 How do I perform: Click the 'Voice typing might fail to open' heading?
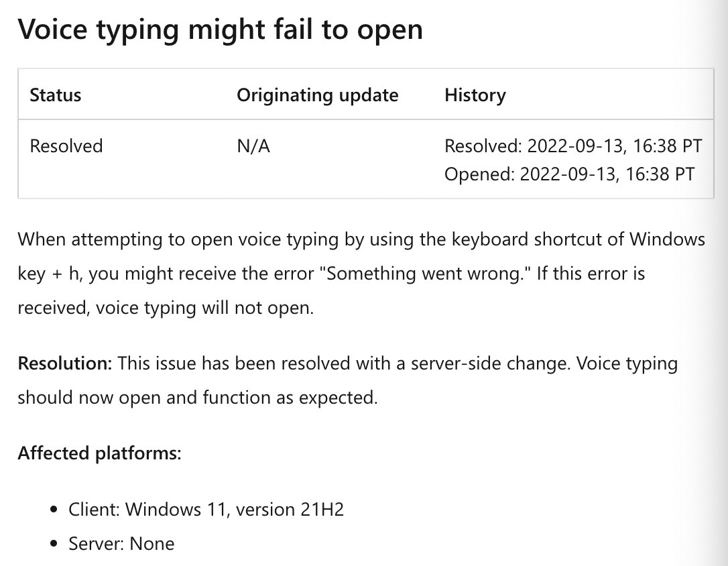coord(220,30)
